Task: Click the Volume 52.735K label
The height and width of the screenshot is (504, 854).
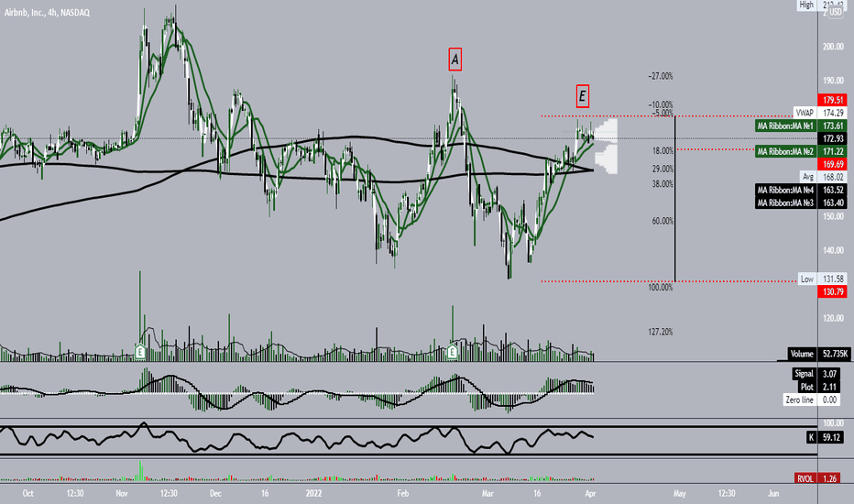Action: click(818, 354)
